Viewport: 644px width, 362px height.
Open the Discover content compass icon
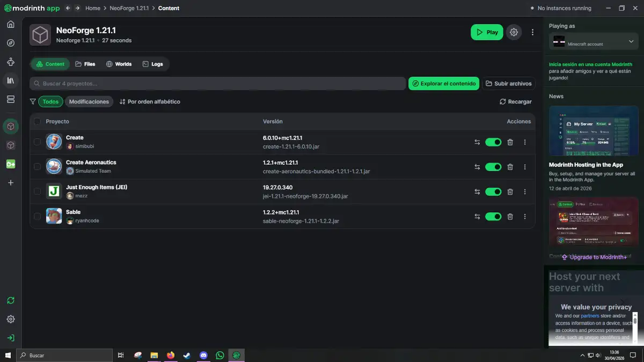(x=11, y=43)
